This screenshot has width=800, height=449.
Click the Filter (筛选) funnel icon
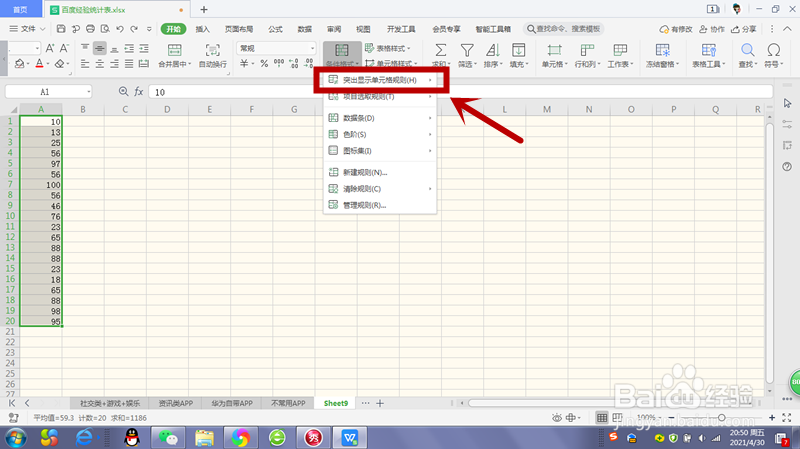pos(466,50)
